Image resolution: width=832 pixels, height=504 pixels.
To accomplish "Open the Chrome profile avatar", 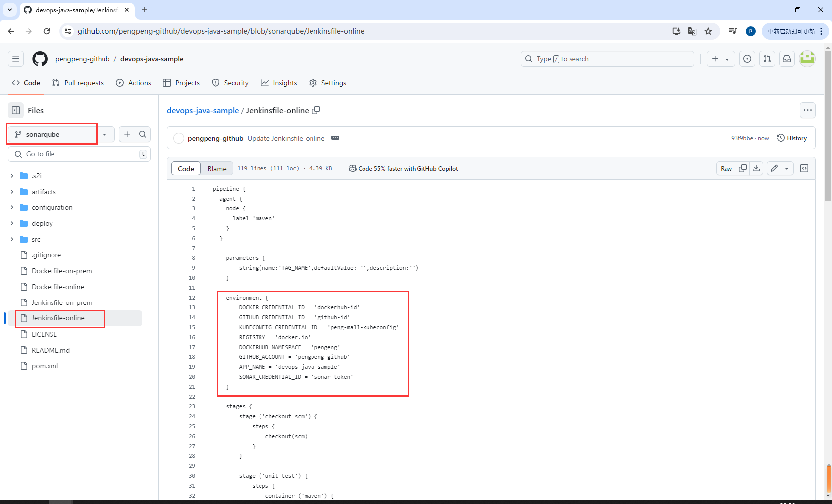I will point(751,31).
